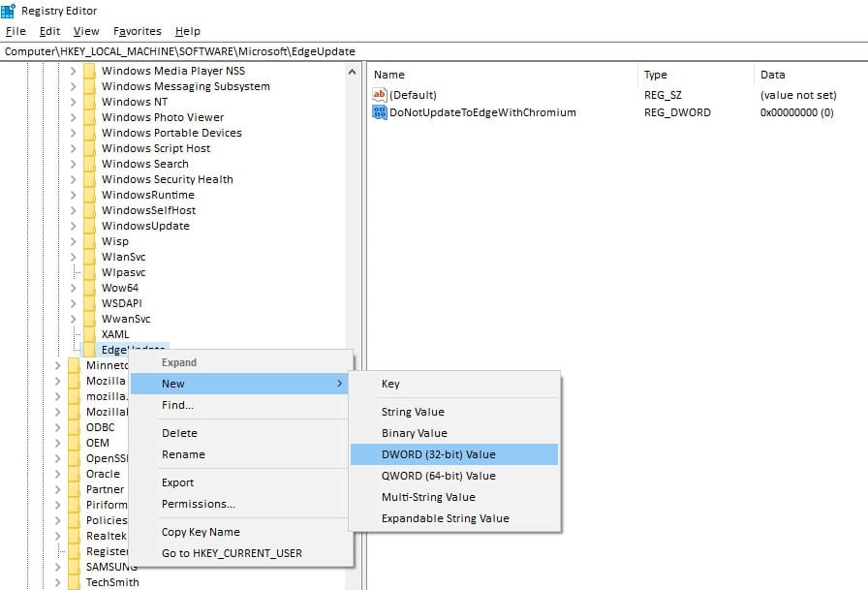Choose Expandable String Value from submenu
Screen dimensions: 868x590
coord(454,518)
